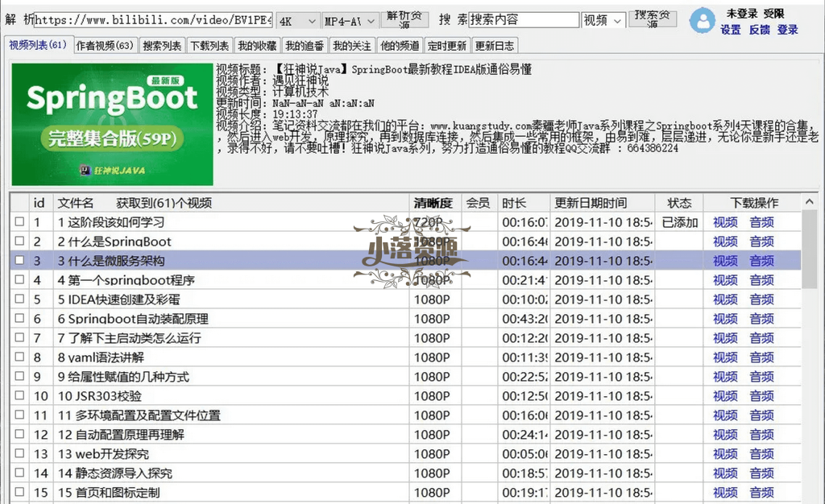Download 音频 for row 15
Screen dimensions: 825x504
[x=761, y=493]
